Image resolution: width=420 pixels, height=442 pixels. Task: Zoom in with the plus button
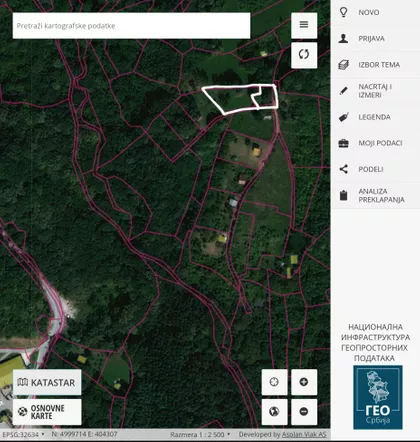coord(304,382)
